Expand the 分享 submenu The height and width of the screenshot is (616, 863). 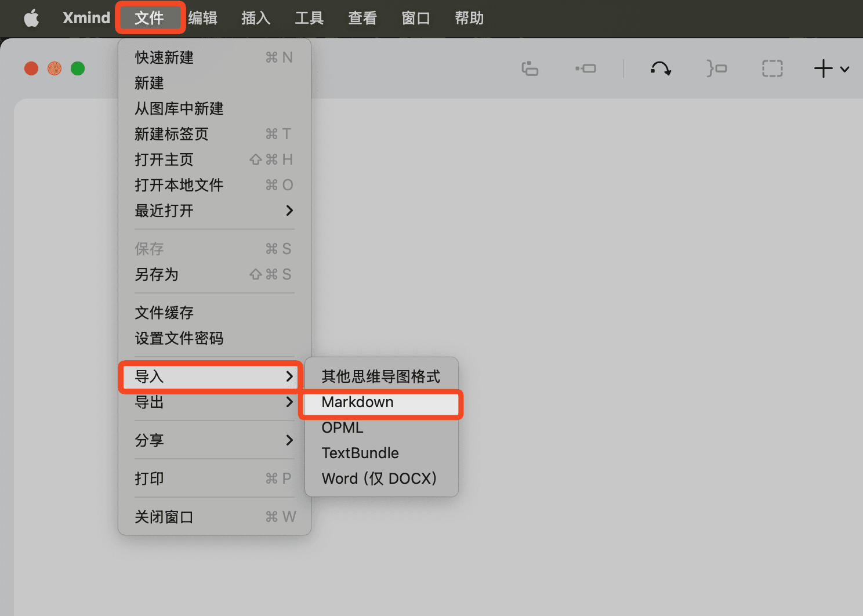(x=215, y=440)
